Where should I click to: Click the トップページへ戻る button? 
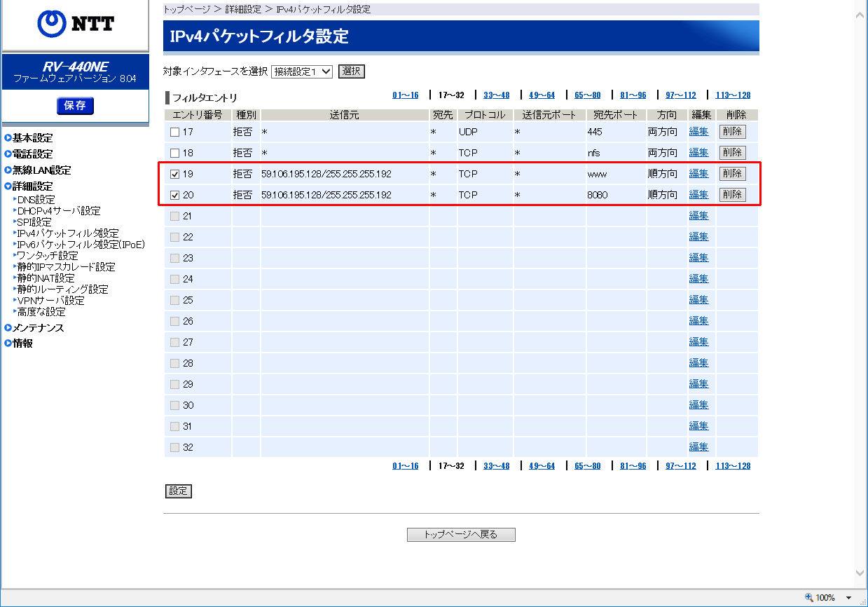461,535
